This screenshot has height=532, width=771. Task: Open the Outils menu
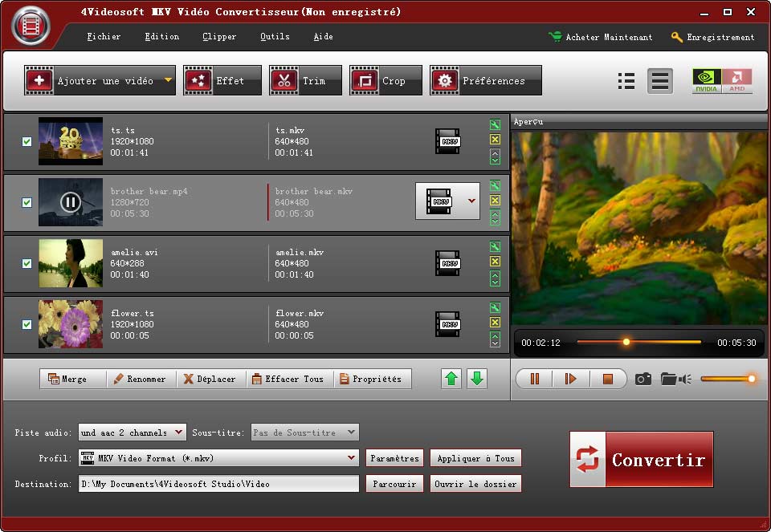(275, 37)
